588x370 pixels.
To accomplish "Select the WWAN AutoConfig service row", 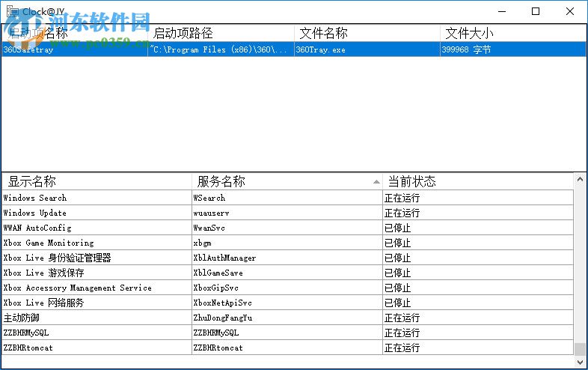I will pos(287,228).
